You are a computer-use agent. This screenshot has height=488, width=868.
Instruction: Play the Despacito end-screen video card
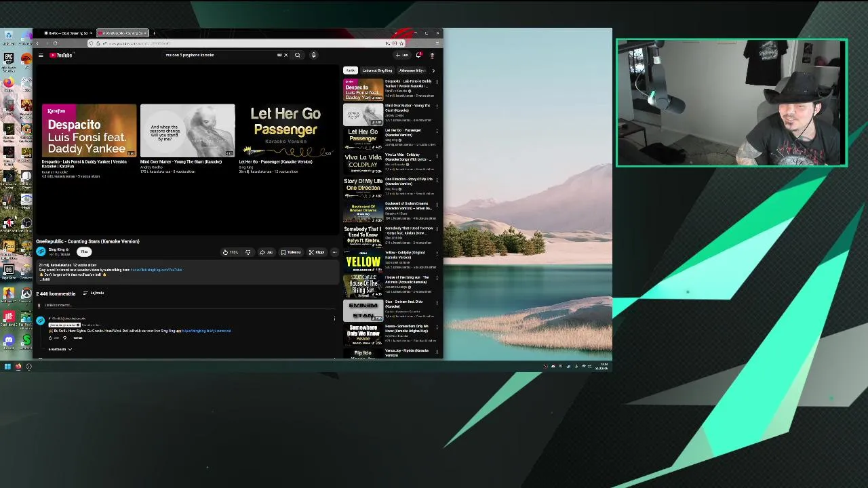[x=89, y=131]
